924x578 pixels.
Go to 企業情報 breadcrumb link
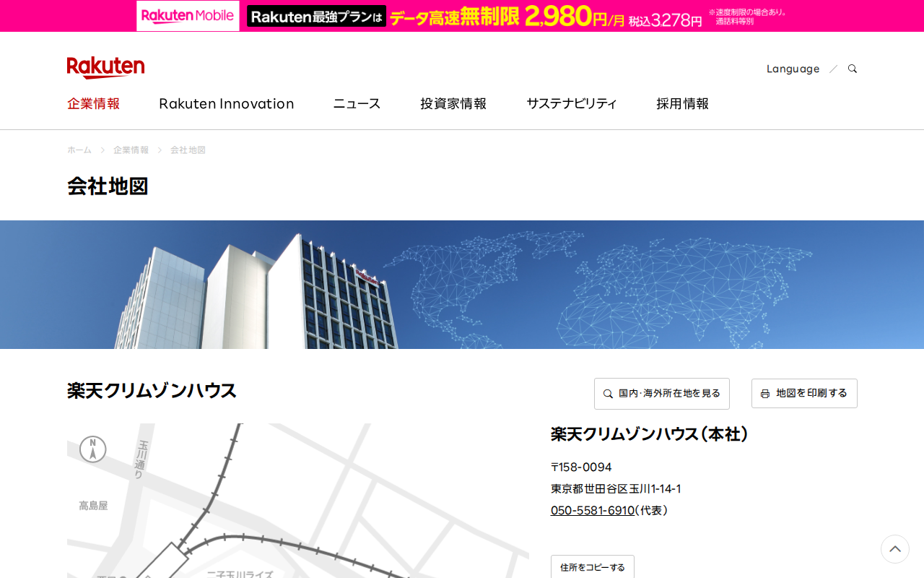pos(131,150)
